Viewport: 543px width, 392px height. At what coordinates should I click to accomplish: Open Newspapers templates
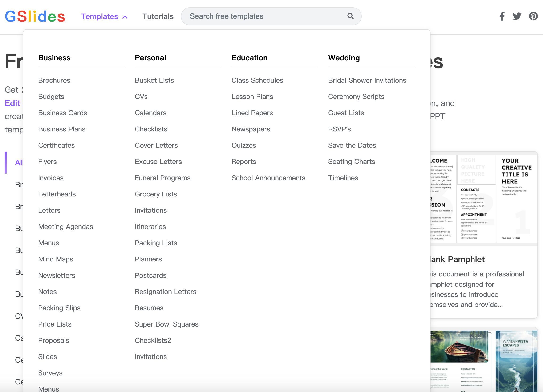click(251, 129)
